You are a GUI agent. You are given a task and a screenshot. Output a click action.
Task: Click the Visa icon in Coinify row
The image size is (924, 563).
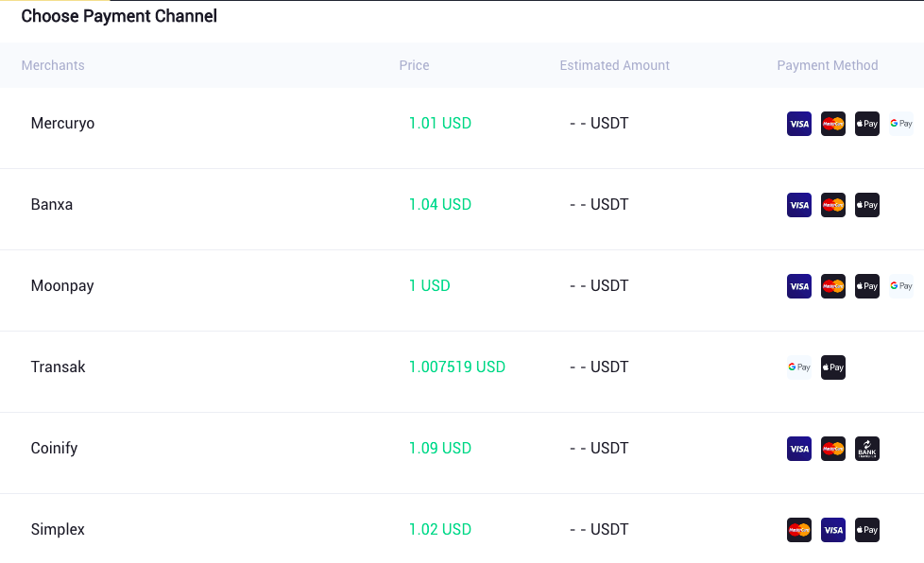tap(798, 449)
